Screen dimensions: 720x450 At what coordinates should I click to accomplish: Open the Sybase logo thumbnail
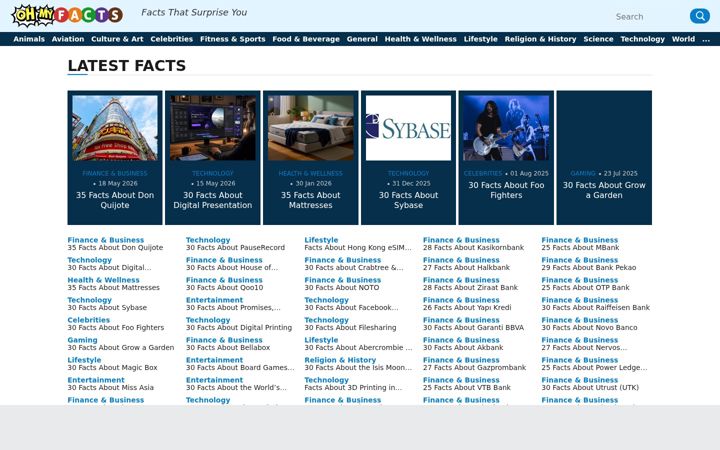408,128
